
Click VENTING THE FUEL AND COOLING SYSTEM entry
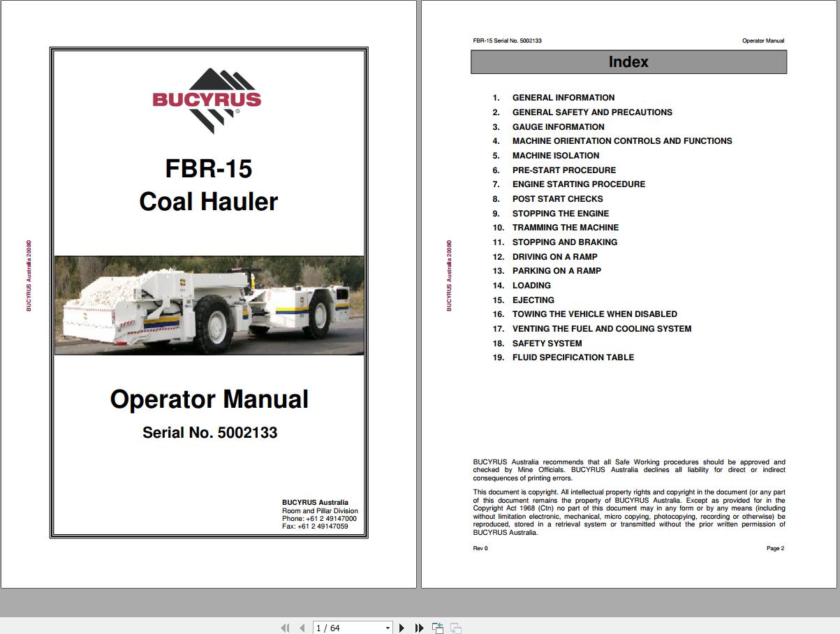(602, 329)
